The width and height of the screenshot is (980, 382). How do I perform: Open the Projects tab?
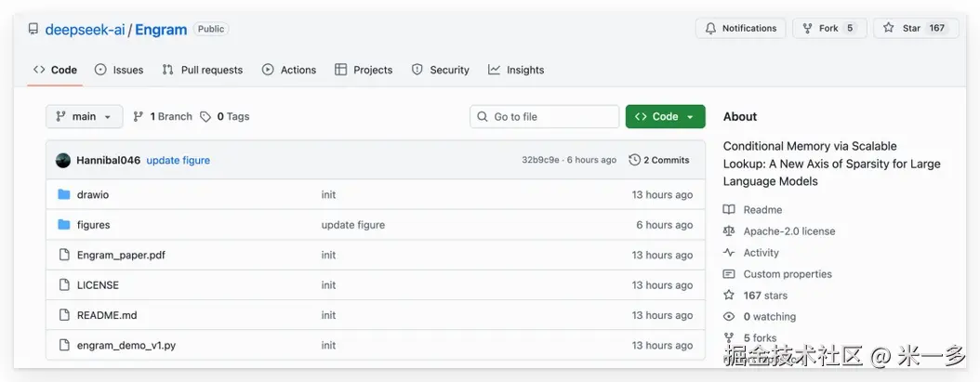click(x=364, y=70)
